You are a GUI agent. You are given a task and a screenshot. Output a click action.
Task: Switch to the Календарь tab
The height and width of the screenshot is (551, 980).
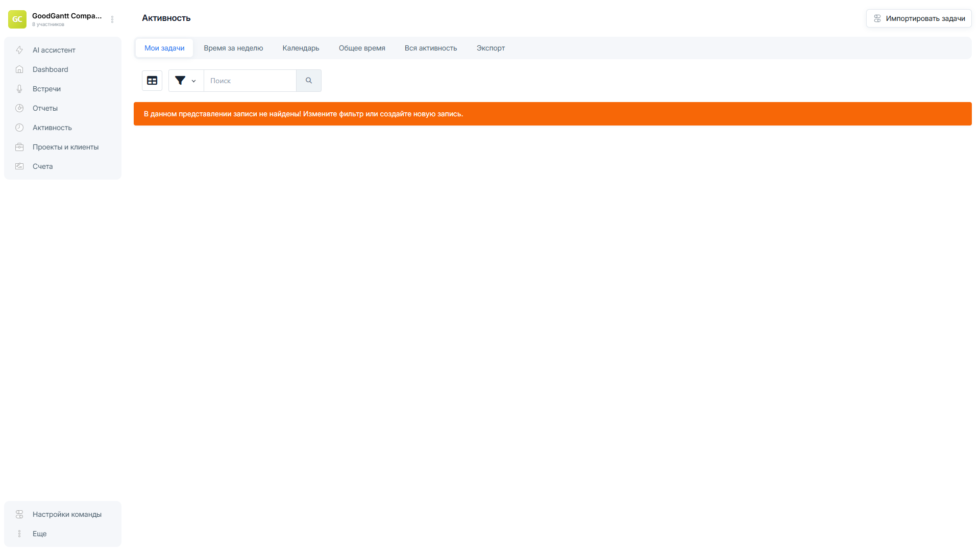(300, 47)
